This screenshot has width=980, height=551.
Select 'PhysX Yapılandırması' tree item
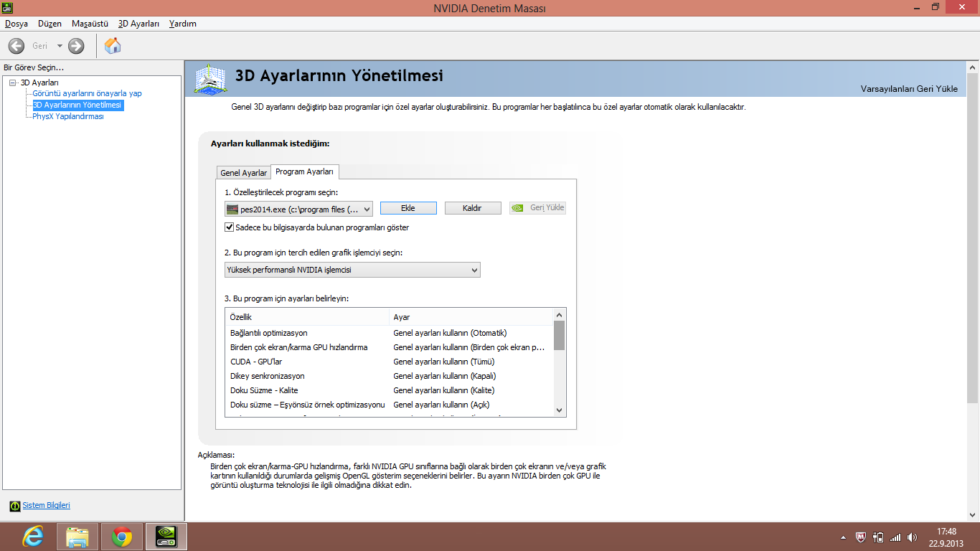click(x=68, y=116)
